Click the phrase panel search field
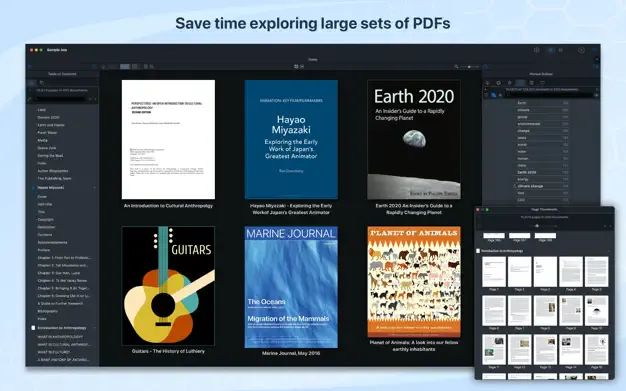The width and height of the screenshot is (626, 391). pyautogui.click(x=549, y=95)
